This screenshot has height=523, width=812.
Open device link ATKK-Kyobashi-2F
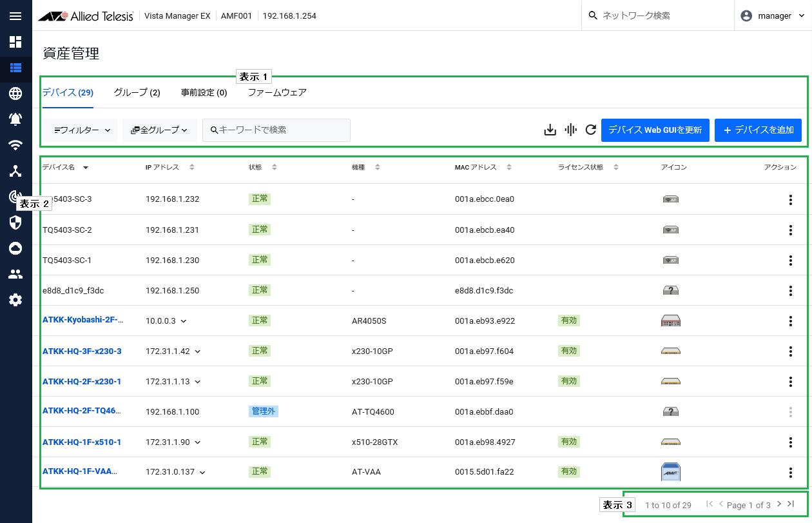pyautogui.click(x=82, y=320)
